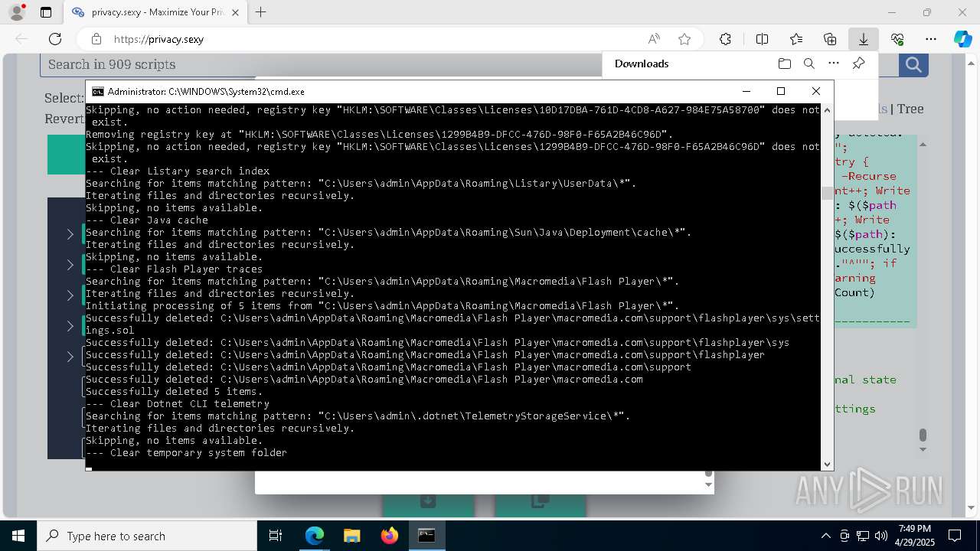Toggle the Downloads toolbar button
The image size is (980, 551).
click(x=864, y=39)
